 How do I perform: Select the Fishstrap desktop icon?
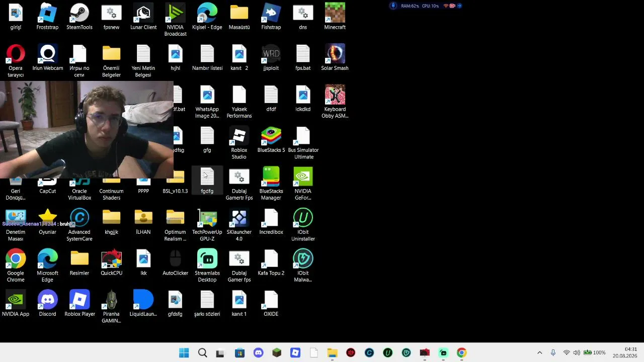click(271, 17)
